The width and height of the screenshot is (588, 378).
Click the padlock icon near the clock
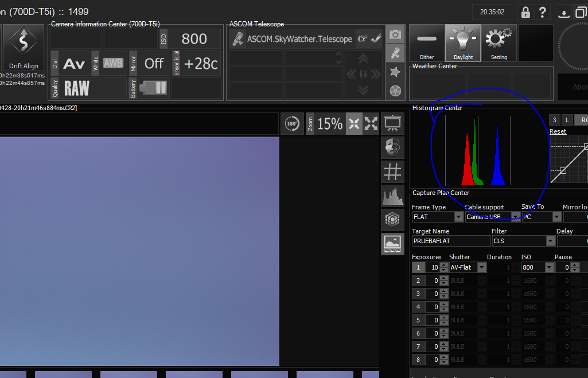525,13
